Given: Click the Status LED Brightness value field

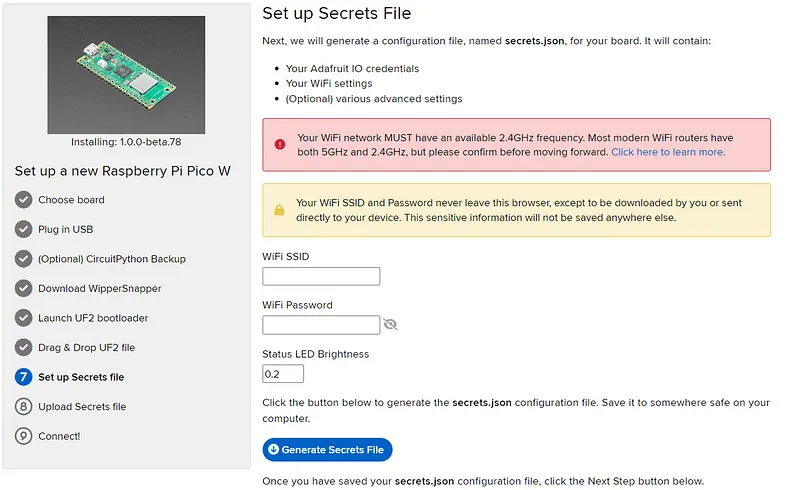Looking at the screenshot, I should (283, 374).
